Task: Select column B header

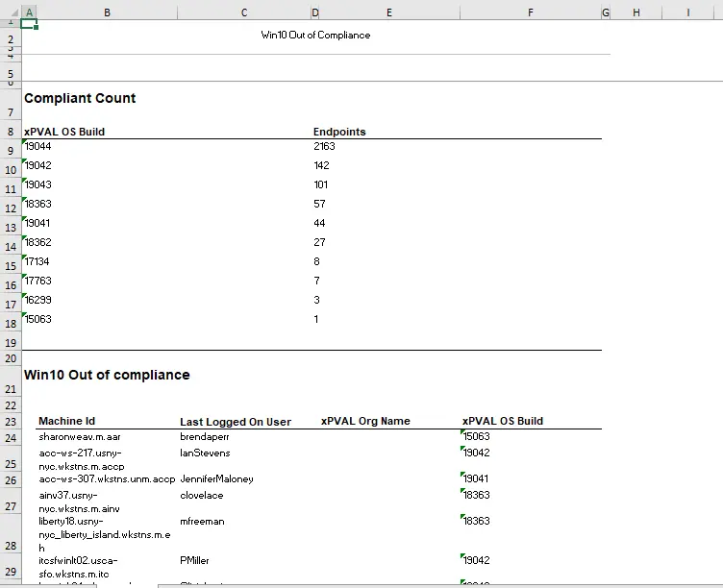Action: [x=107, y=12]
